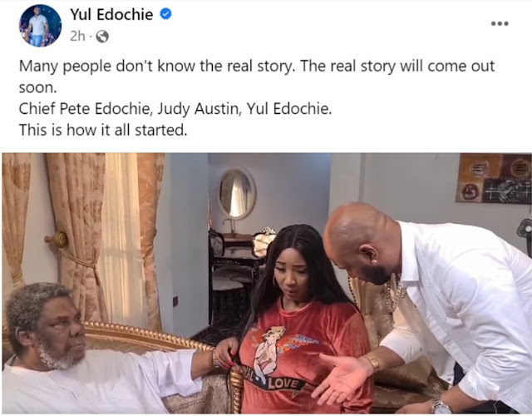Open the Yul Edochie profile name link
This screenshot has width=532, height=416.
click(x=111, y=15)
